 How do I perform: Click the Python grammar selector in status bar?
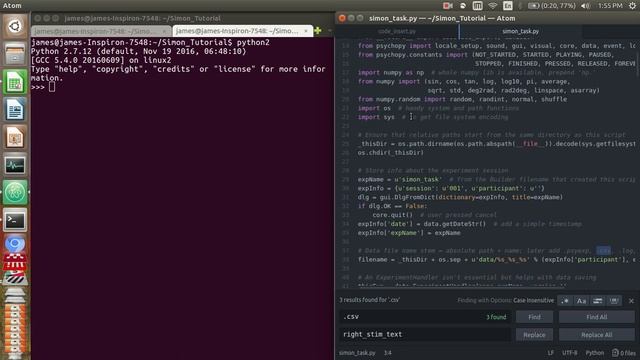pos(594,353)
